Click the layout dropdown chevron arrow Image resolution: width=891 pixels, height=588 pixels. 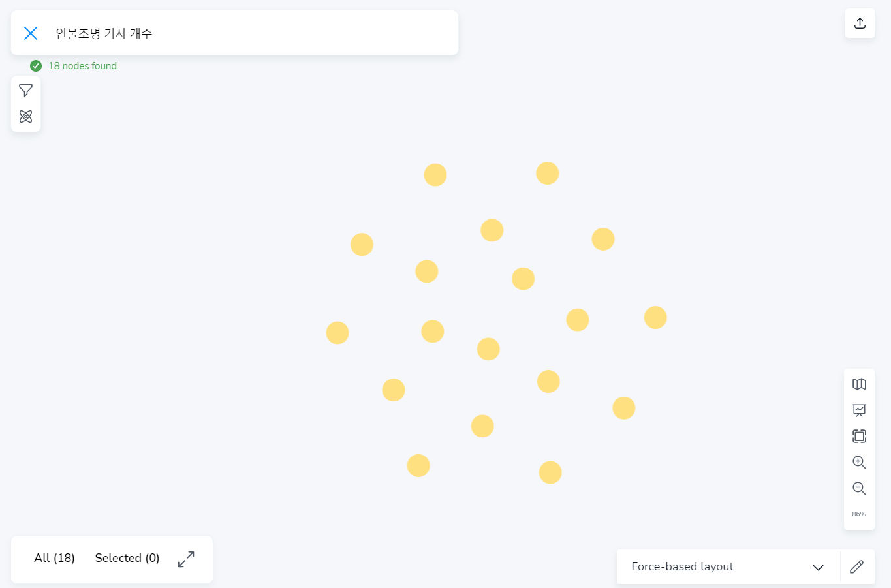(818, 567)
